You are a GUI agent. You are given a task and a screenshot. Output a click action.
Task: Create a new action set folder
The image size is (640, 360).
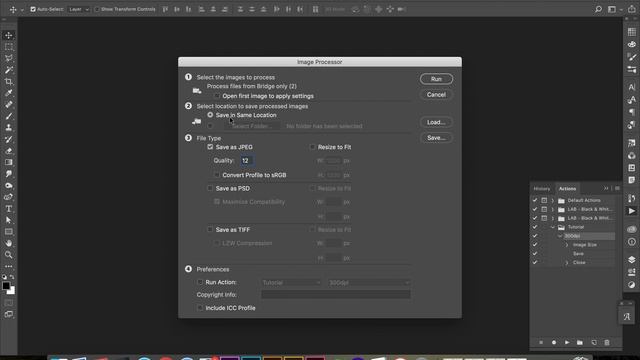[580, 342]
